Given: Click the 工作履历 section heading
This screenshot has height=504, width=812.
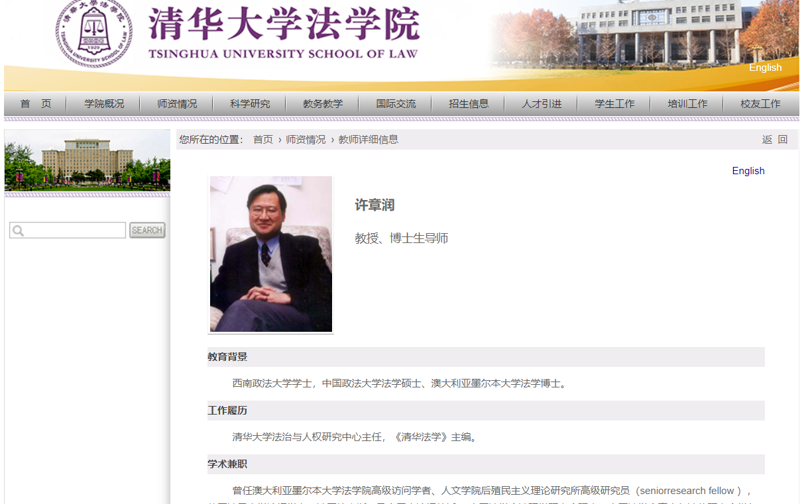Looking at the screenshot, I should tap(227, 411).
